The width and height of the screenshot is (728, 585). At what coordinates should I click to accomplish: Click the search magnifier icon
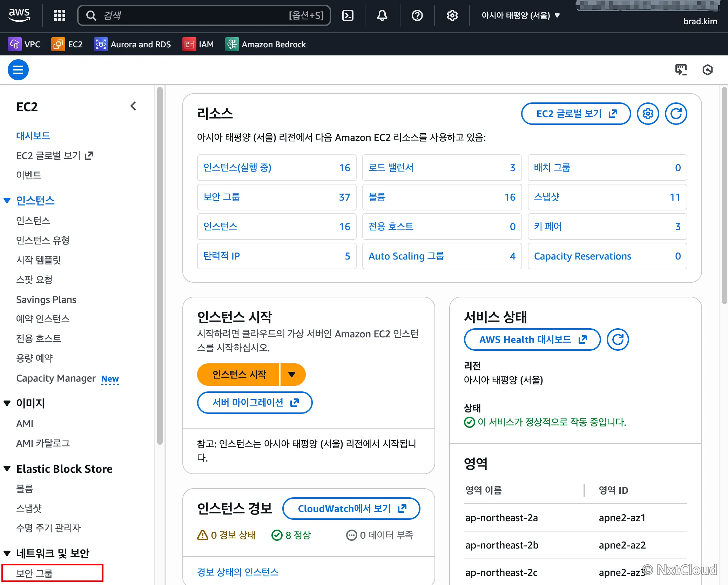(x=91, y=15)
